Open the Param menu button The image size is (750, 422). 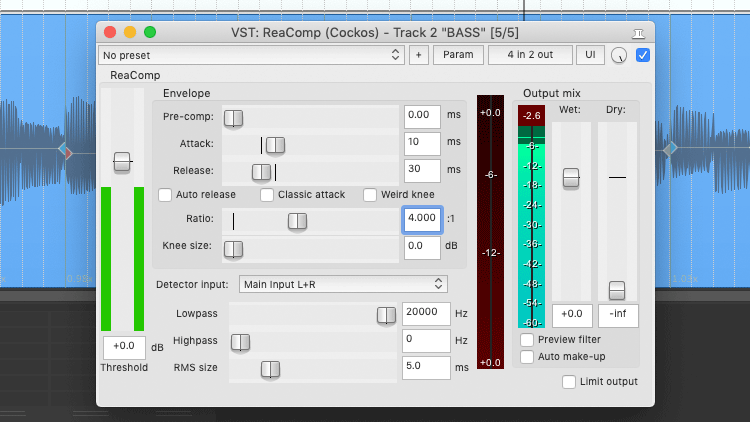[x=458, y=55]
